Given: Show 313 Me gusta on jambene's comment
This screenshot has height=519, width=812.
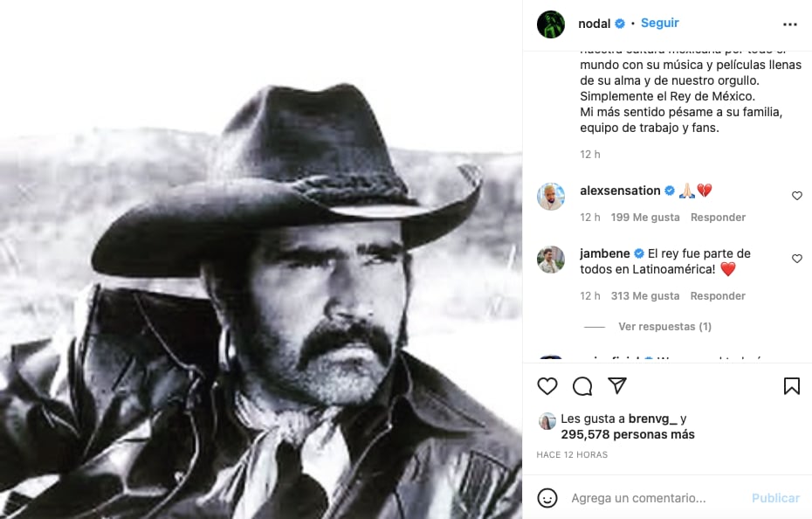Looking at the screenshot, I should click(x=645, y=296).
